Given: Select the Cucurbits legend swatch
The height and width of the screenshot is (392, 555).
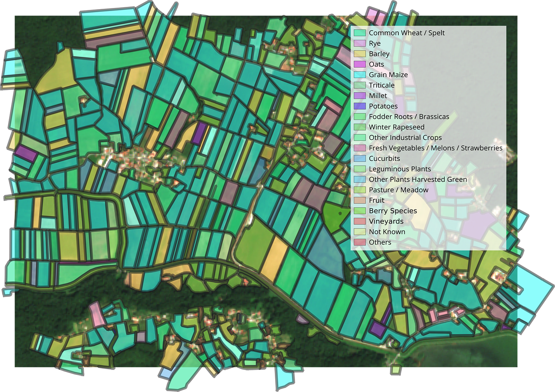Looking at the screenshot, I should (x=360, y=158).
